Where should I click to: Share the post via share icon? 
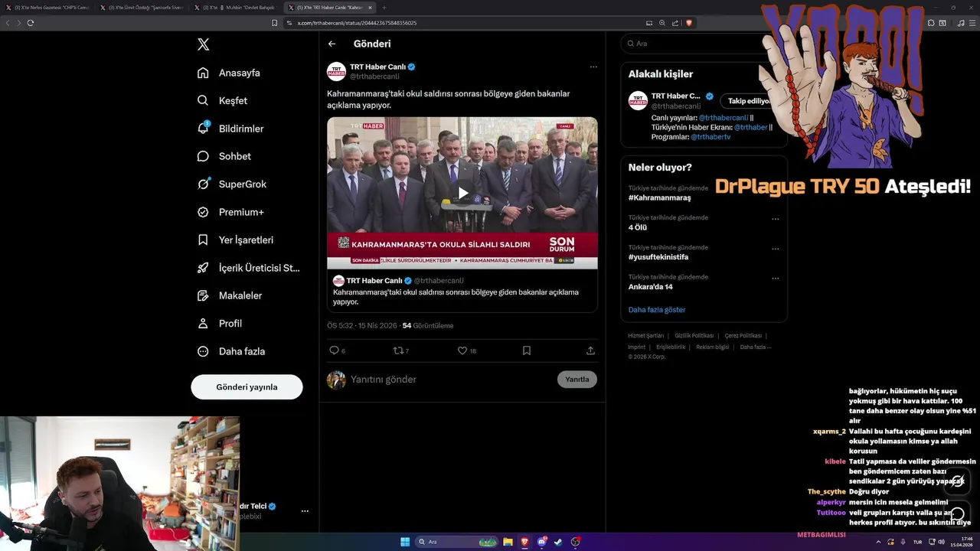tap(590, 350)
